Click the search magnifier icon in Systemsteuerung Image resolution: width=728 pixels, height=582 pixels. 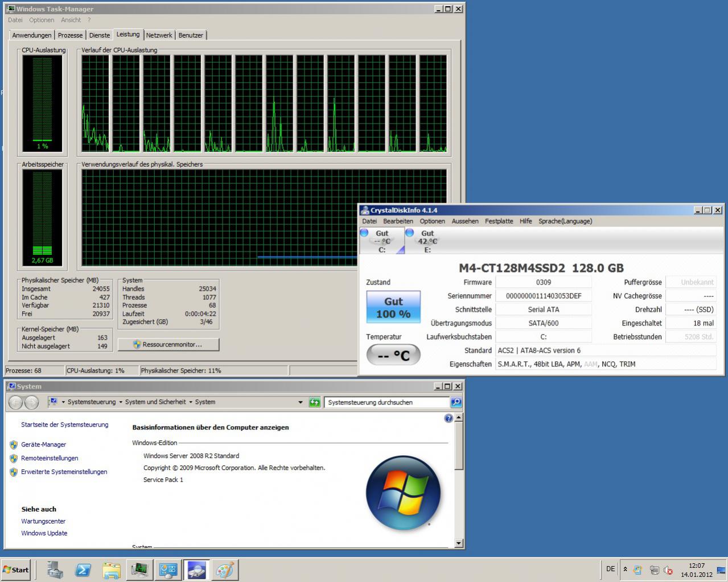tap(456, 402)
